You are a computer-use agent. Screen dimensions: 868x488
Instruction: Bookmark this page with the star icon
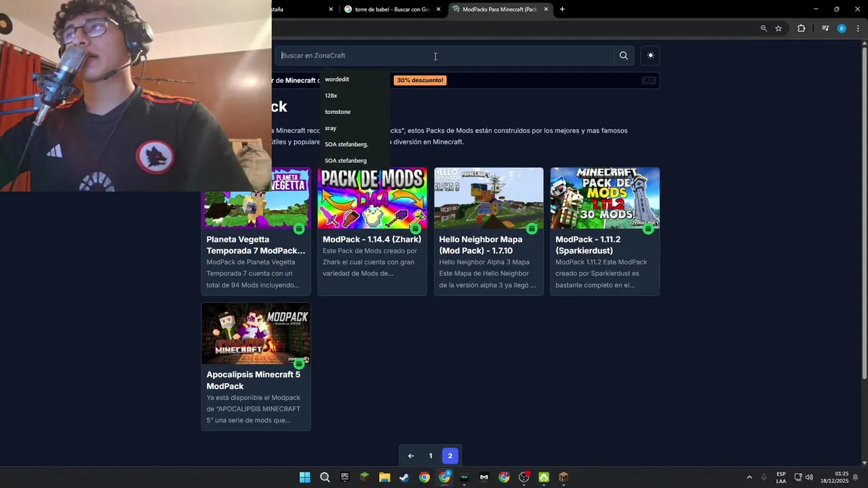(x=778, y=28)
